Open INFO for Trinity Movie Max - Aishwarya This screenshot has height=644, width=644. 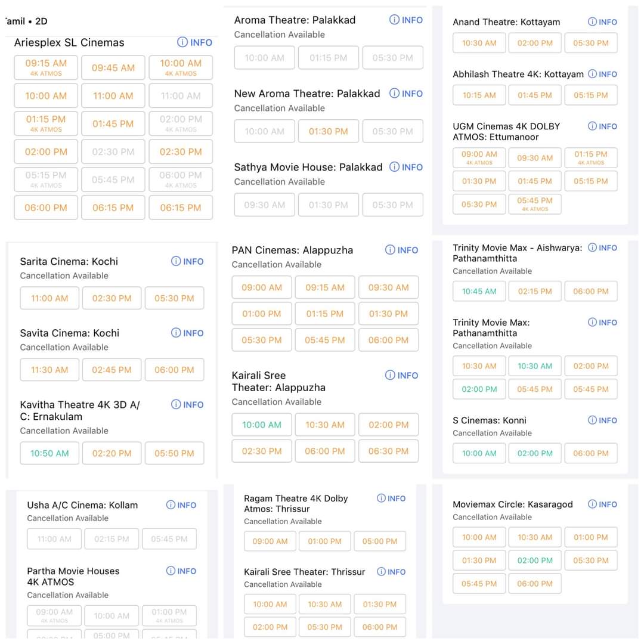(602, 247)
